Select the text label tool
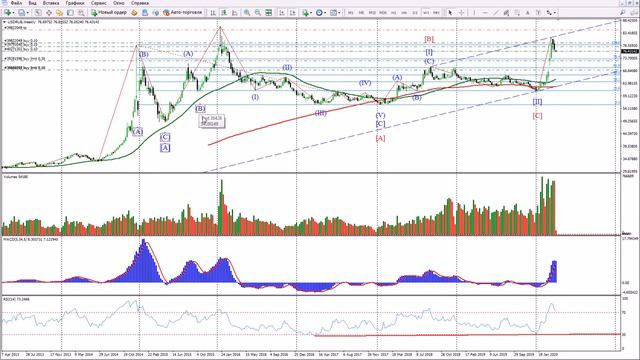This screenshot has height=360, width=640. pyautogui.click(x=538, y=13)
